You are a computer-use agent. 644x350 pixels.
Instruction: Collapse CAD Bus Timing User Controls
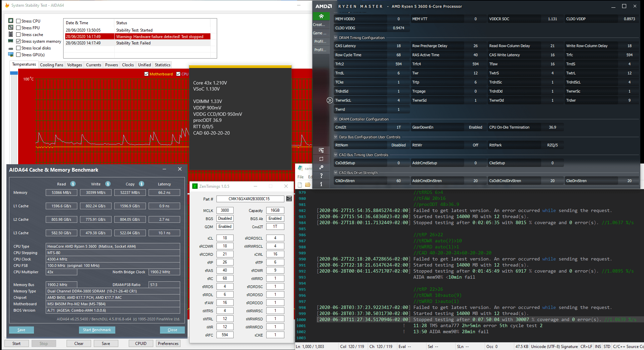tap(335, 155)
